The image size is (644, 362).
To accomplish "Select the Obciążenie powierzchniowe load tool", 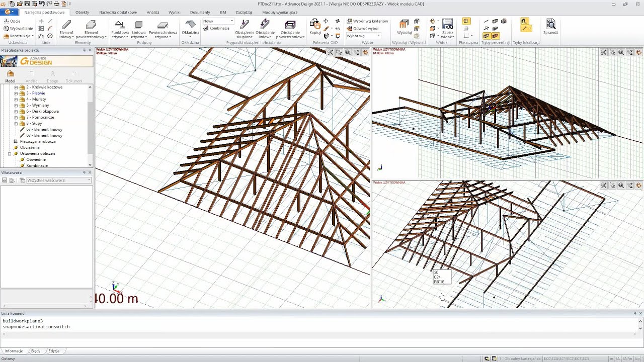I will [290, 29].
